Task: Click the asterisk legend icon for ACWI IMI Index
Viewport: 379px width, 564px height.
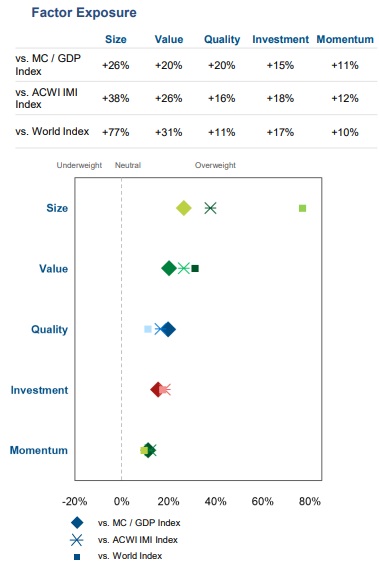Action: [76, 540]
